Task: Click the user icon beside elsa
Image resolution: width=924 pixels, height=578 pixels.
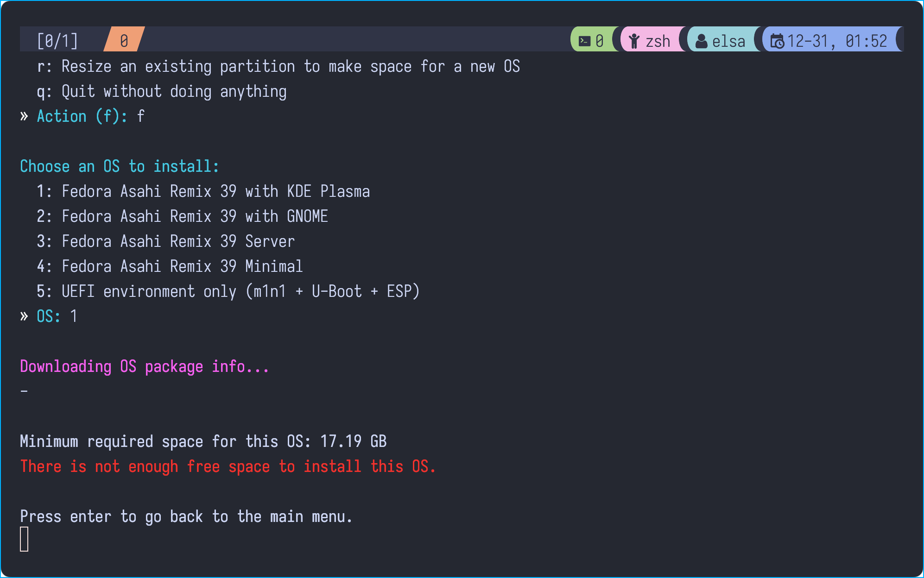Action: (x=702, y=41)
